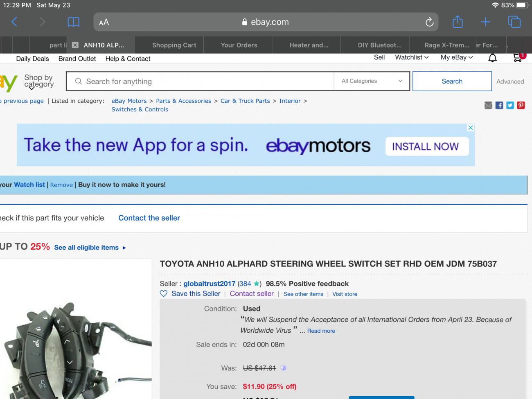532x399 pixels.
Task: Focus the Search for anything field
Action: coord(200,81)
